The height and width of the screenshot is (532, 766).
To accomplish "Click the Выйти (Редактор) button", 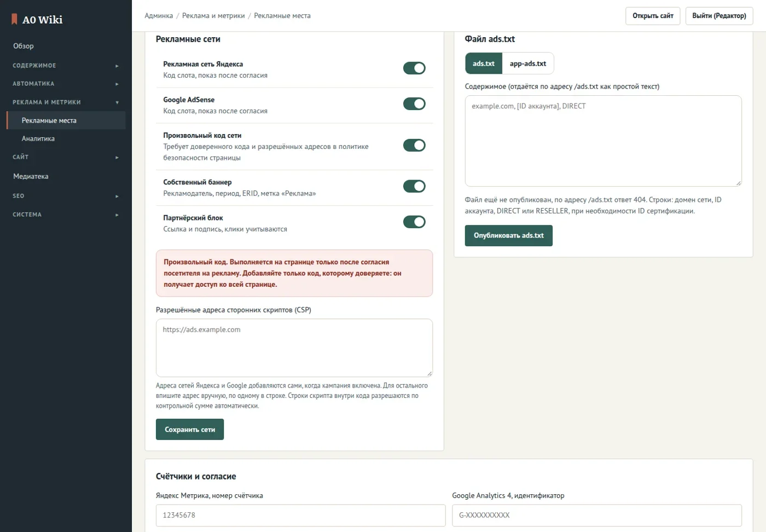I will (x=719, y=16).
